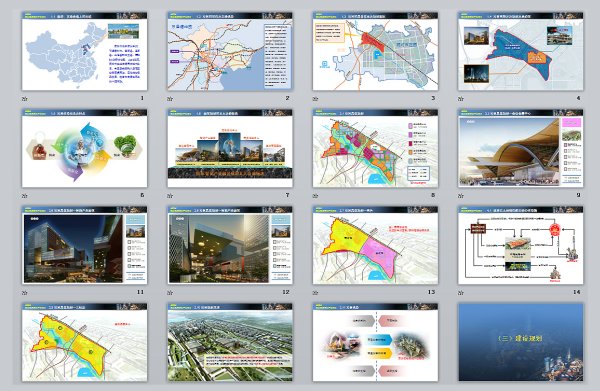Click the transition star icon under slide 1
This screenshot has height=391, width=600.
25,99
